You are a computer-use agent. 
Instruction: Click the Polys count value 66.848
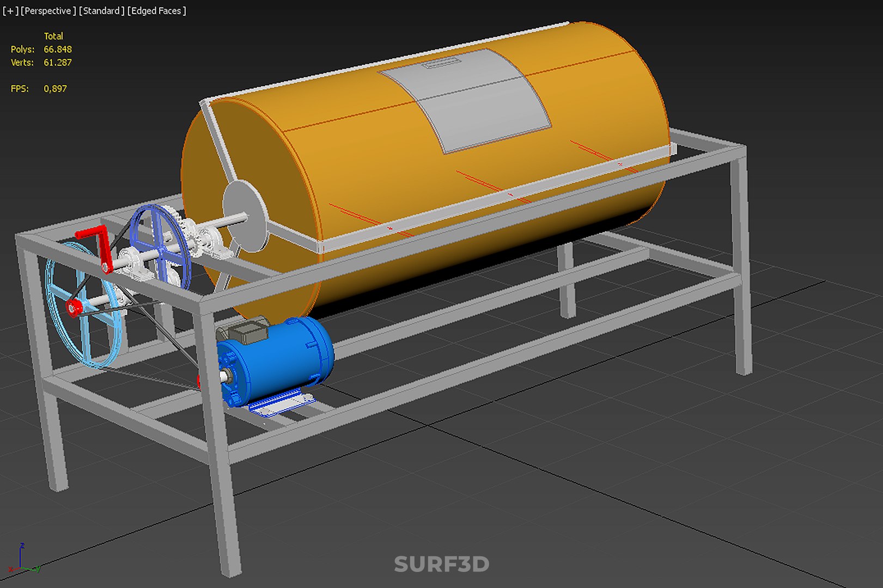[x=58, y=49]
